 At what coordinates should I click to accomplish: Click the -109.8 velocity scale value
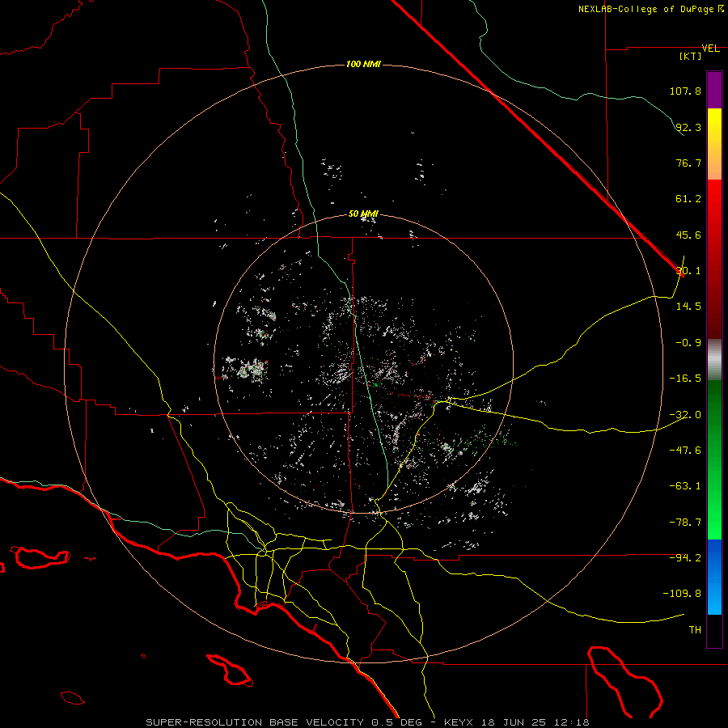click(x=682, y=594)
